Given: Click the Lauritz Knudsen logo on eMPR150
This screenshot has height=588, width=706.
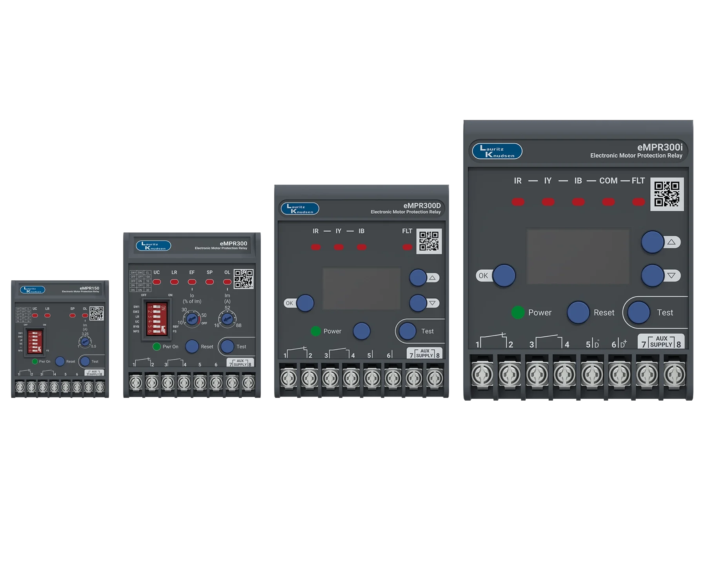Looking at the screenshot, I should [x=33, y=290].
